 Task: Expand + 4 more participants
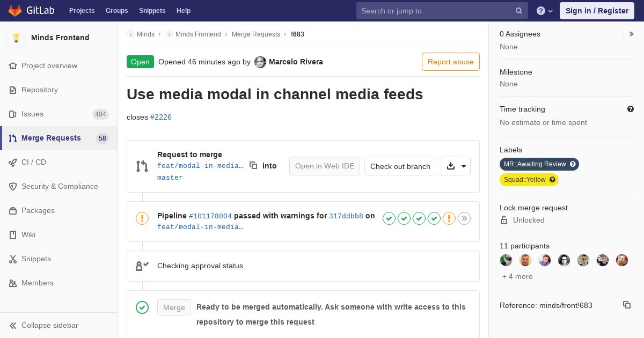tap(517, 277)
